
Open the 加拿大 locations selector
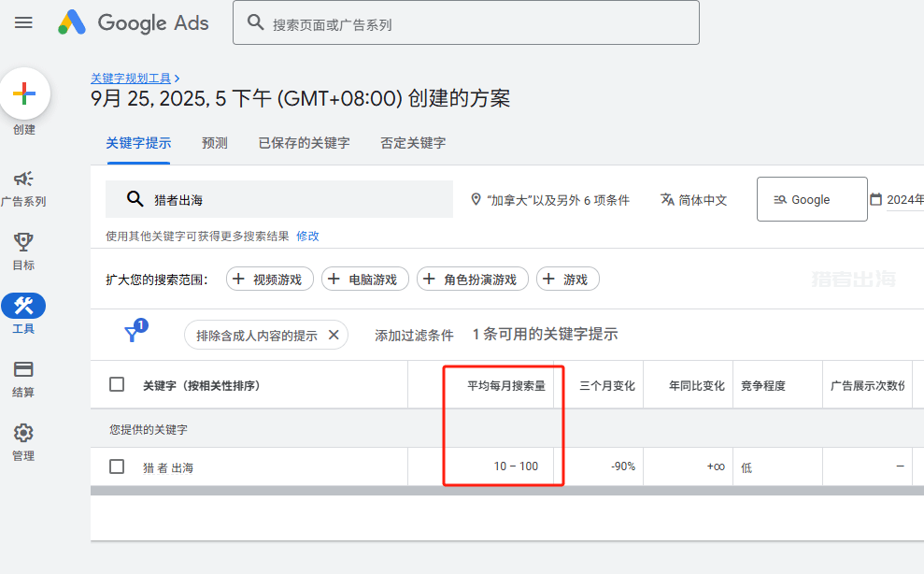pyautogui.click(x=550, y=199)
